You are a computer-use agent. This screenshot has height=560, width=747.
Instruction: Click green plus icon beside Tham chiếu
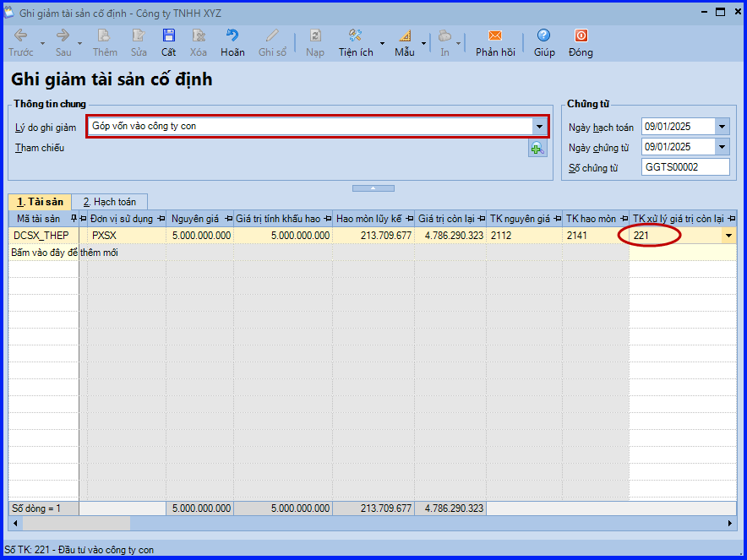coord(537,149)
